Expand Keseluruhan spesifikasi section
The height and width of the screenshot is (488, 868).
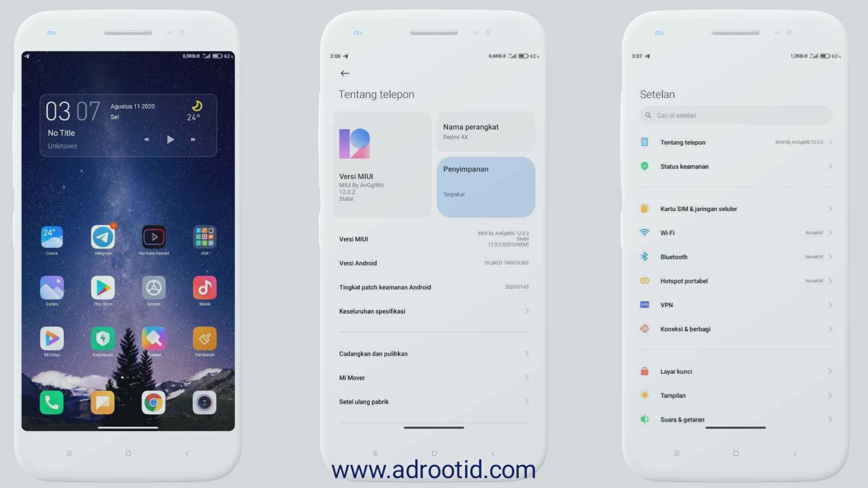point(434,311)
